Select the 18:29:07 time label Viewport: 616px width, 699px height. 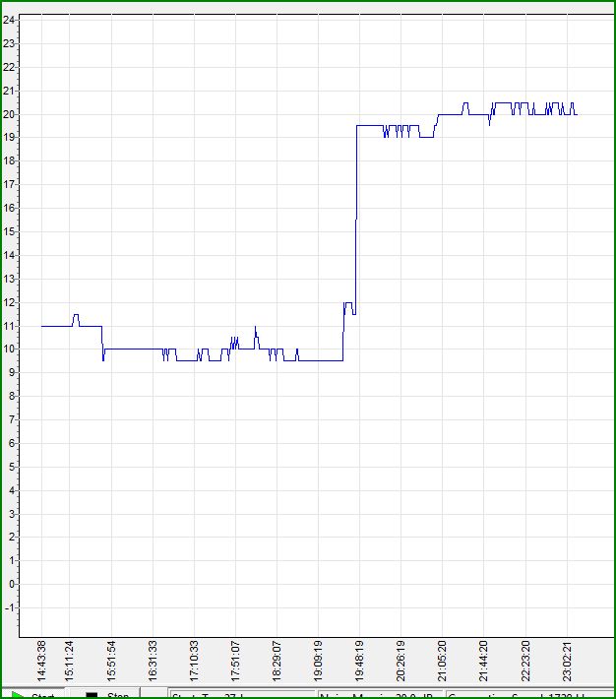(277, 661)
